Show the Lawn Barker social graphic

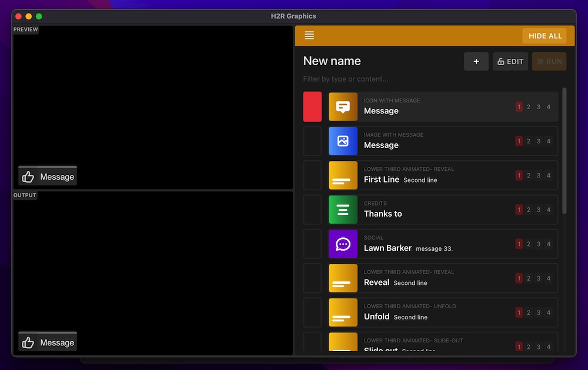312,244
